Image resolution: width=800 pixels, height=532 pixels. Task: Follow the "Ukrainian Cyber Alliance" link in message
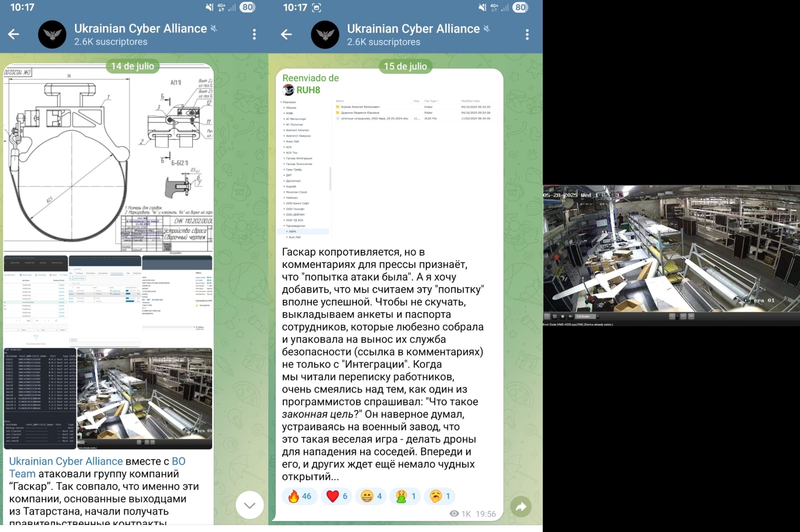[66, 461]
